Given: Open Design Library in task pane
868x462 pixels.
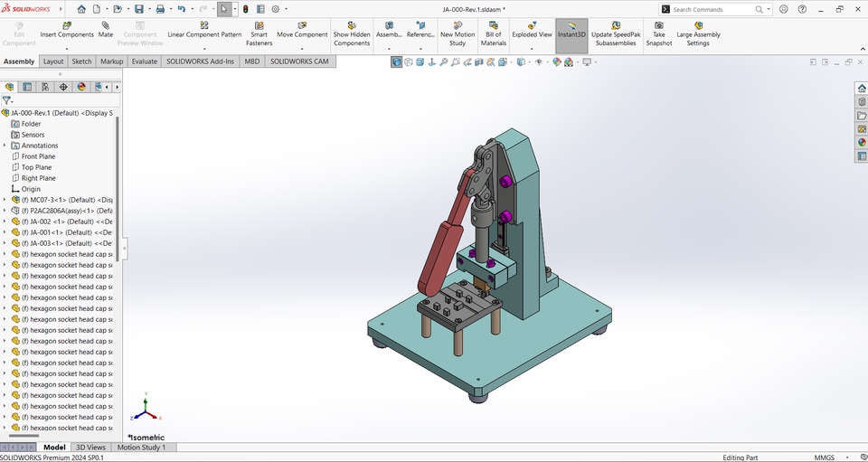Looking at the screenshot, I should (862, 102).
